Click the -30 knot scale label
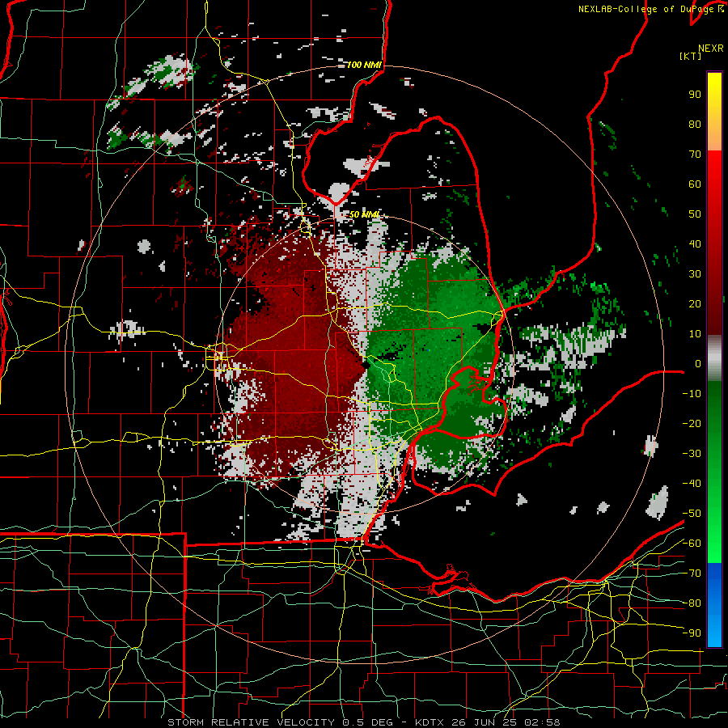Viewport: 728px width, 728px height. [692, 454]
